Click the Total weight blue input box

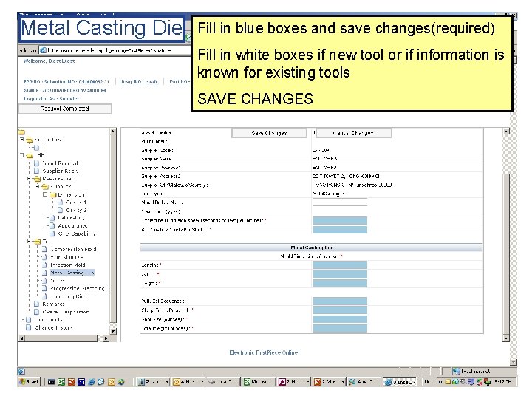(340, 328)
